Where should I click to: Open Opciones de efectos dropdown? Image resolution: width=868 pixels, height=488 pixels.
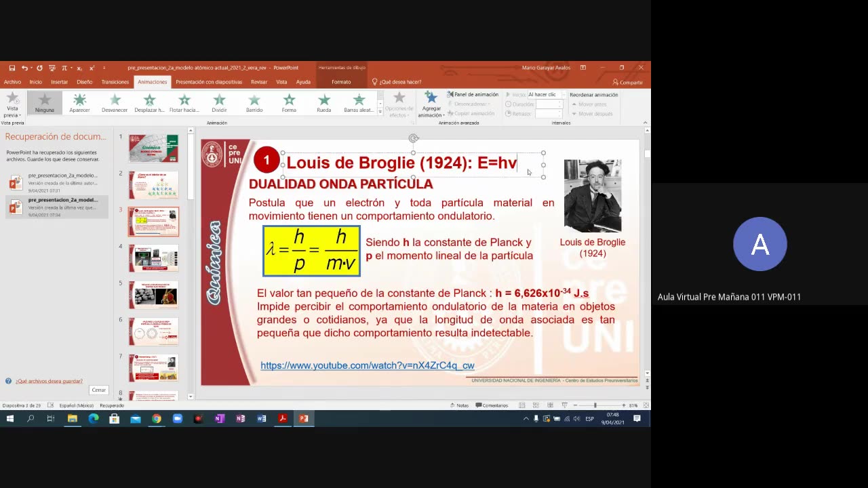coord(399,104)
